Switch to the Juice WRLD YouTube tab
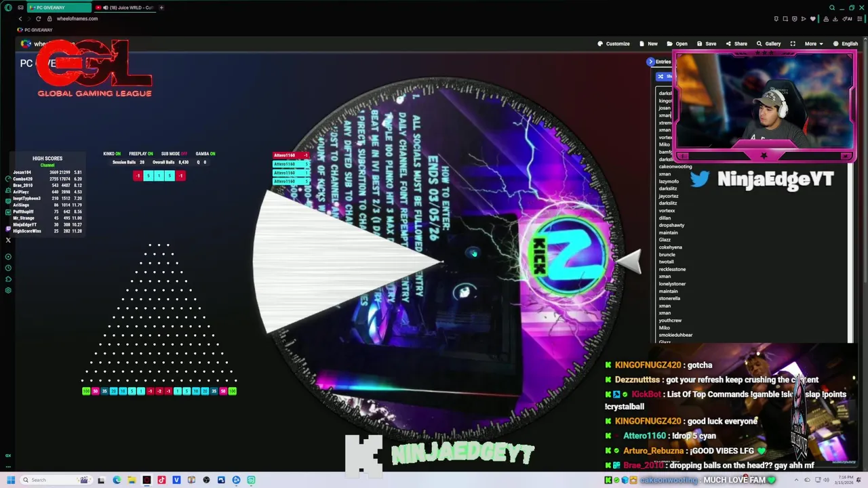Screen dimensions: 868x488 [124, 7]
